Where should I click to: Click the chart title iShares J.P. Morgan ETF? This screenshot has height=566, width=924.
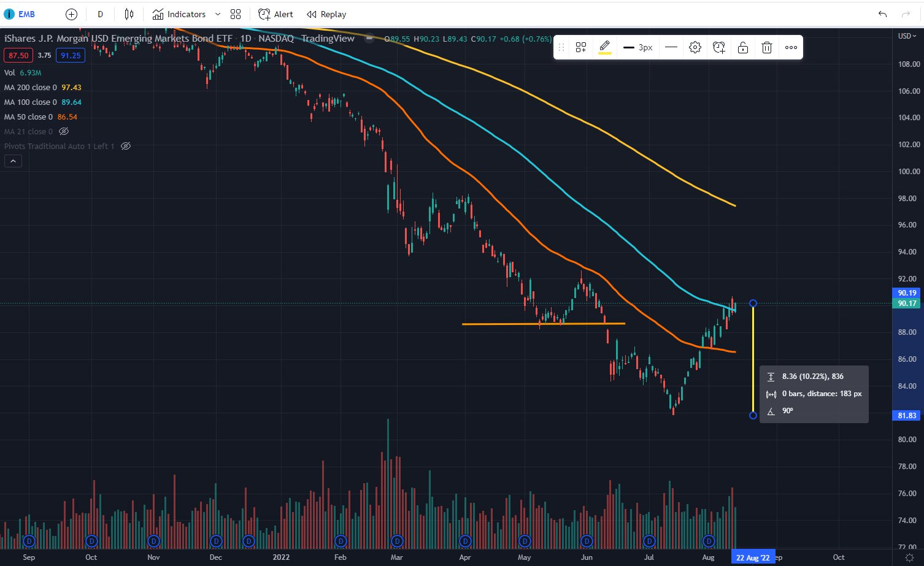pos(118,38)
